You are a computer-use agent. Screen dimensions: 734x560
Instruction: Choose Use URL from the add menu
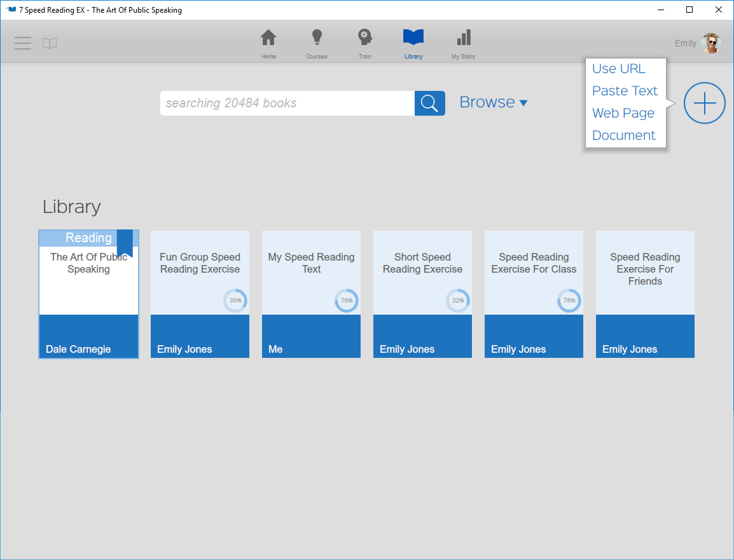618,68
